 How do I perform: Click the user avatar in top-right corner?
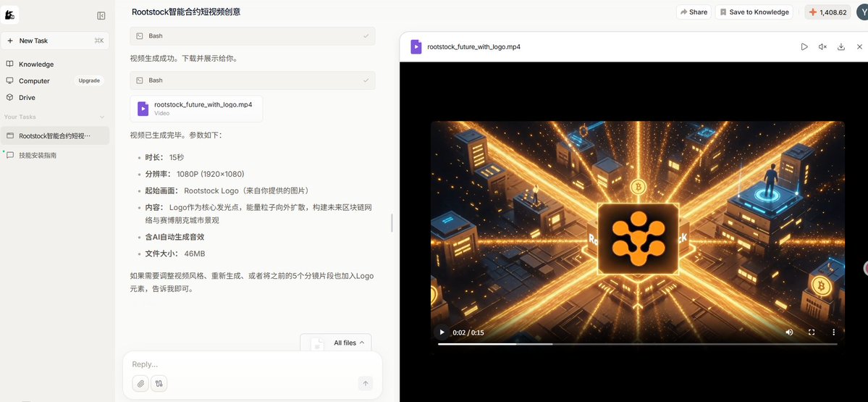(x=861, y=12)
